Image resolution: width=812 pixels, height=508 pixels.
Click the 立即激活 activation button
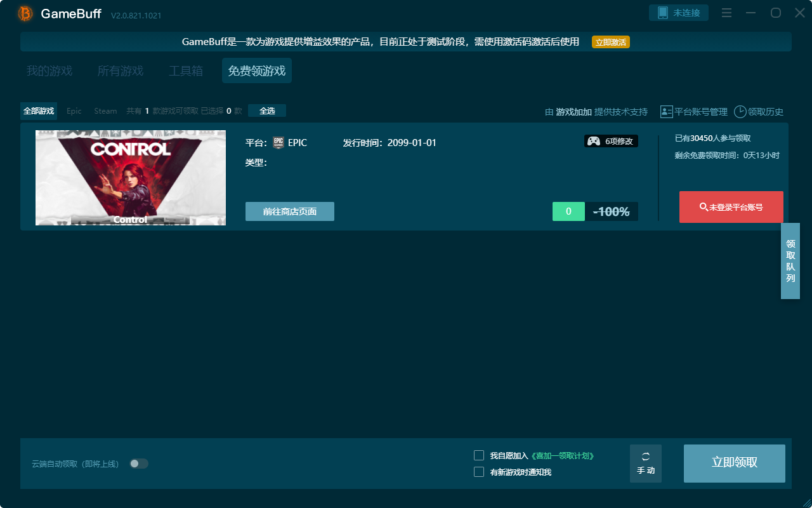tap(610, 41)
